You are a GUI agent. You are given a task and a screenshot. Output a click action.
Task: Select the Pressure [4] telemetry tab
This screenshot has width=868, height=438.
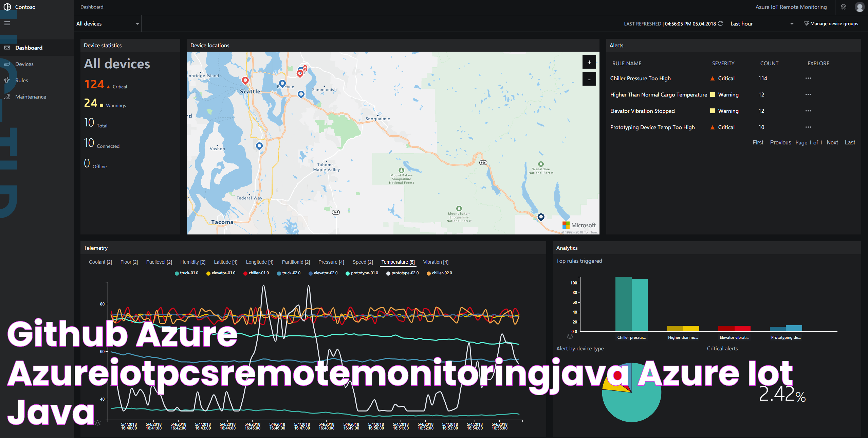tap(331, 262)
